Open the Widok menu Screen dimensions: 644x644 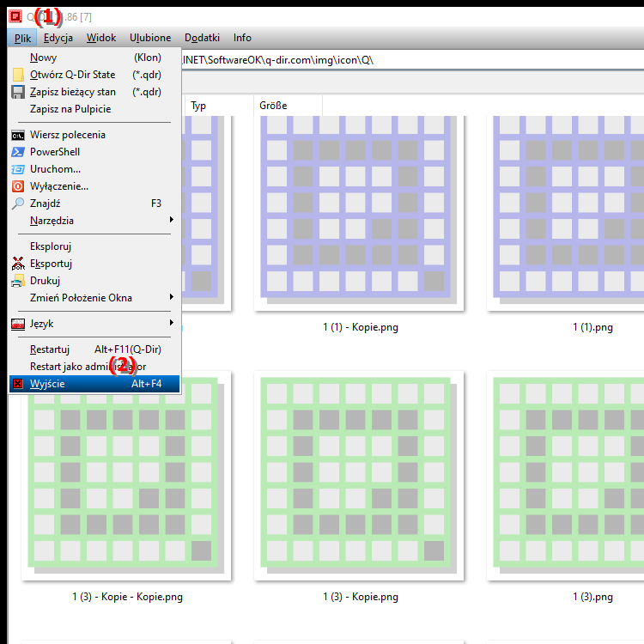click(x=101, y=38)
